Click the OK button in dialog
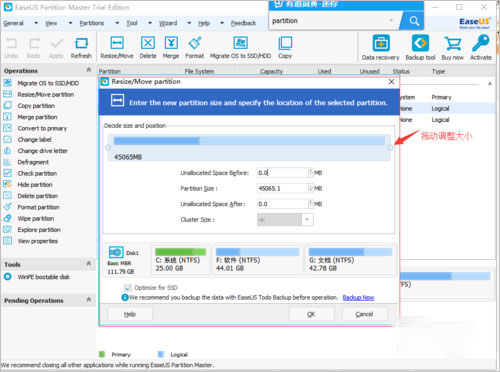This screenshot has width=500, height=372. (x=311, y=314)
